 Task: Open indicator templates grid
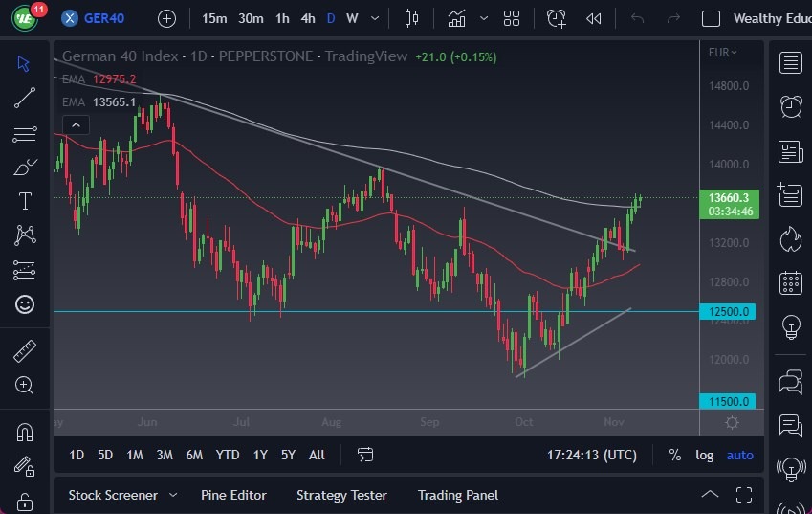click(x=512, y=18)
